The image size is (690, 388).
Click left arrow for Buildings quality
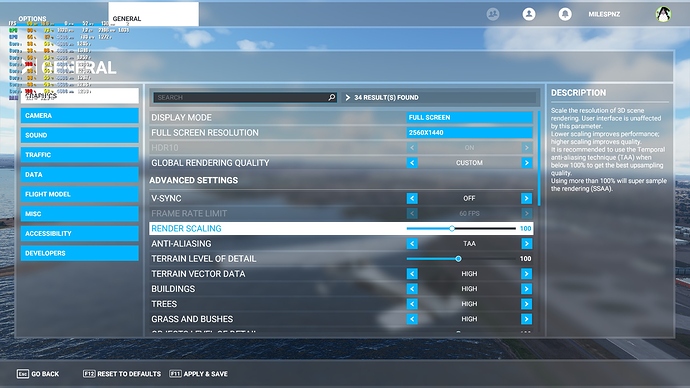[412, 289]
